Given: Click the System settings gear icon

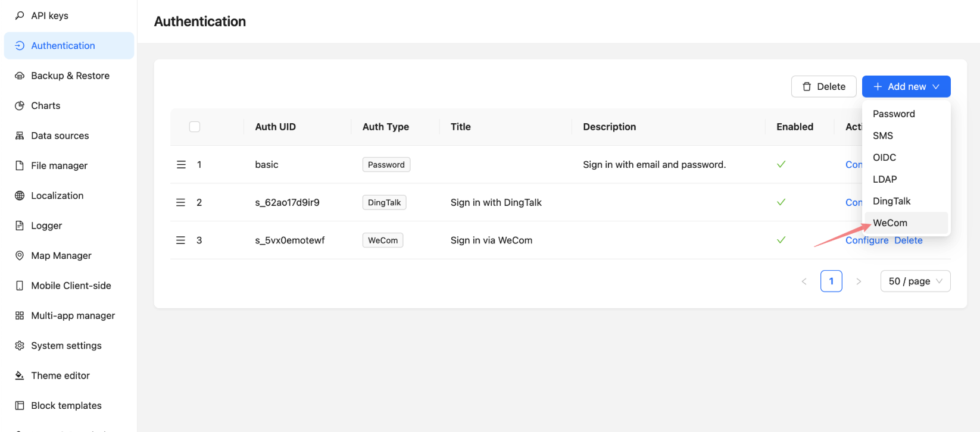Looking at the screenshot, I should point(20,346).
